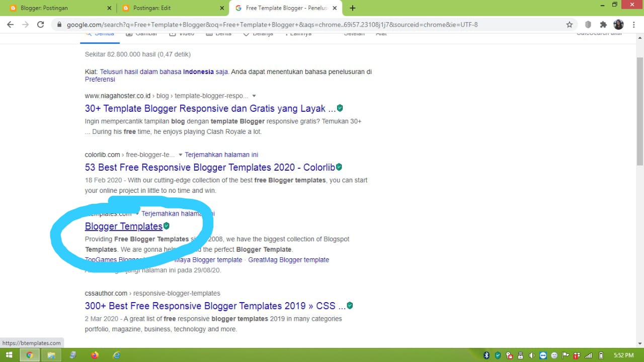Bookmark this page with the star icon
Viewport: 644px width, 362px height.
(570, 24)
